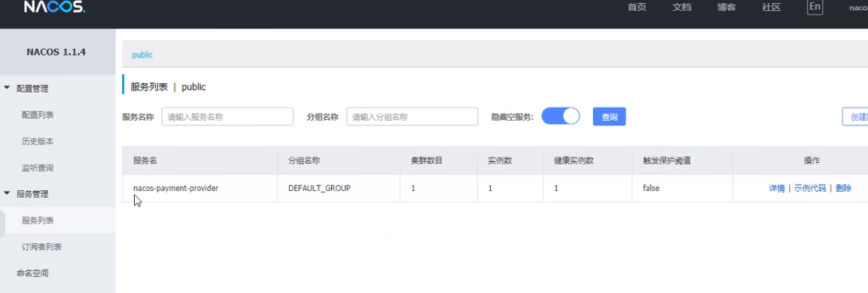Switch language with the En icon
868x293 pixels.
click(x=814, y=7)
